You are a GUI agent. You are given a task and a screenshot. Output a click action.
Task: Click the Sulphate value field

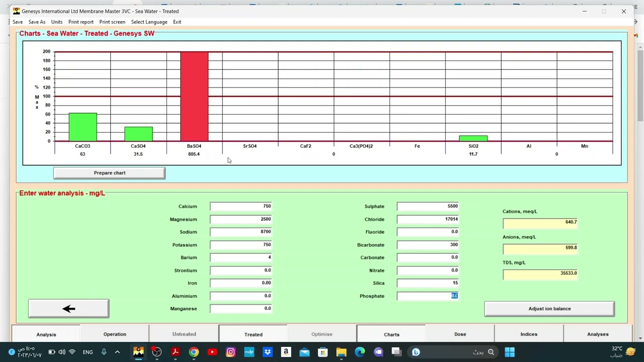coord(428,206)
